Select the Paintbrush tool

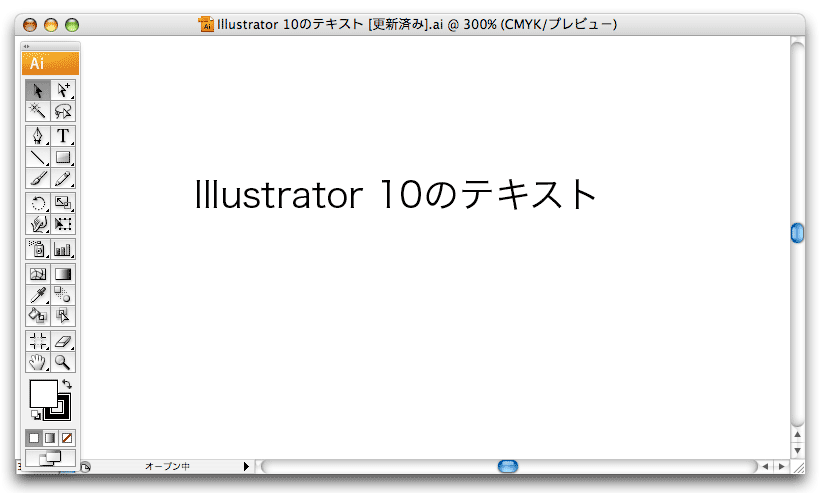coord(38,178)
